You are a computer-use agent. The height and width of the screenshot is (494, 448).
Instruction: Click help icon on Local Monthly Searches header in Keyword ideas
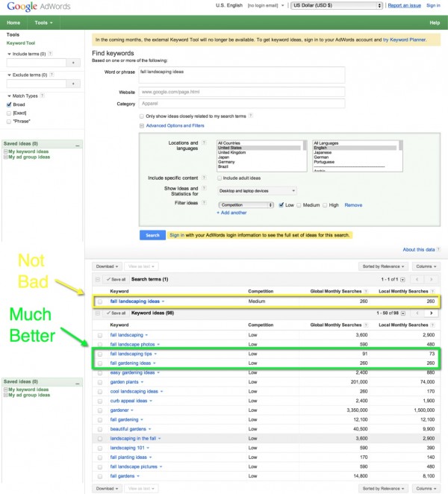coord(432,325)
